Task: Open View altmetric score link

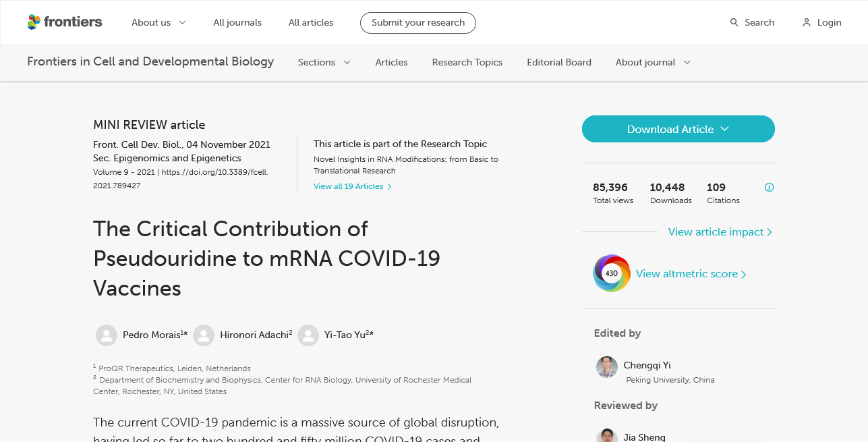Action: (691, 273)
